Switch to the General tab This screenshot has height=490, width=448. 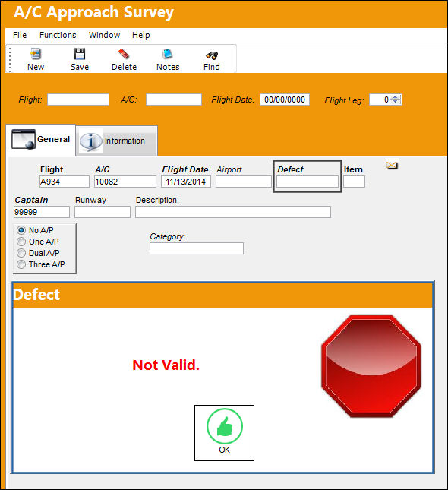pyautogui.click(x=40, y=140)
